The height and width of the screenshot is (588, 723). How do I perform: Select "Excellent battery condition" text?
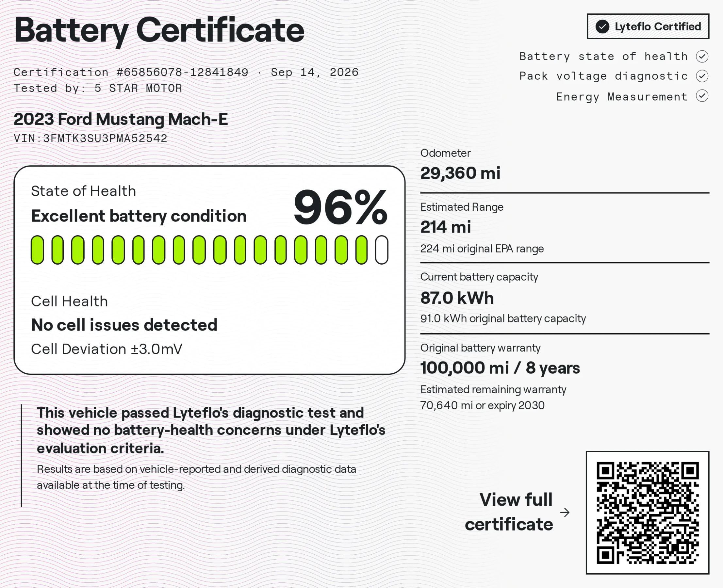139,216
